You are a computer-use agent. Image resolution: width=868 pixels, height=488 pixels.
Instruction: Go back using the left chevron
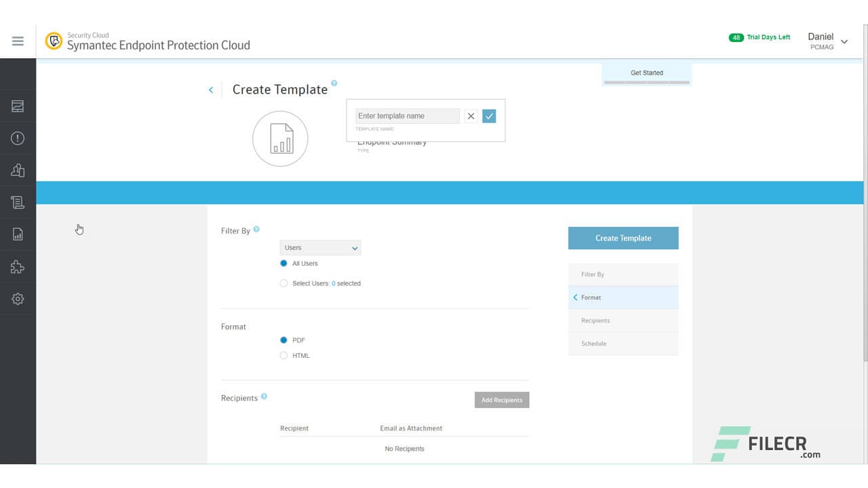point(211,90)
